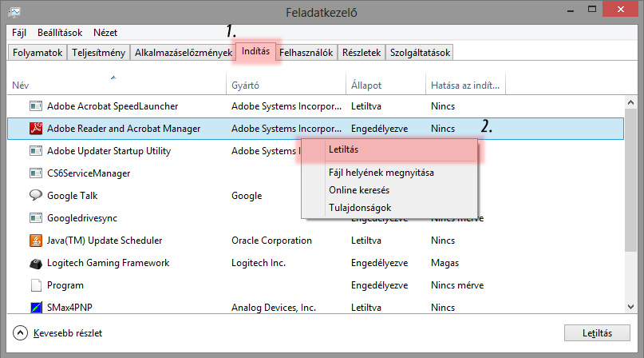Image resolution: width=644 pixels, height=358 pixels.
Task: Click the Google Talk speech bubble icon
Action: coord(35,195)
